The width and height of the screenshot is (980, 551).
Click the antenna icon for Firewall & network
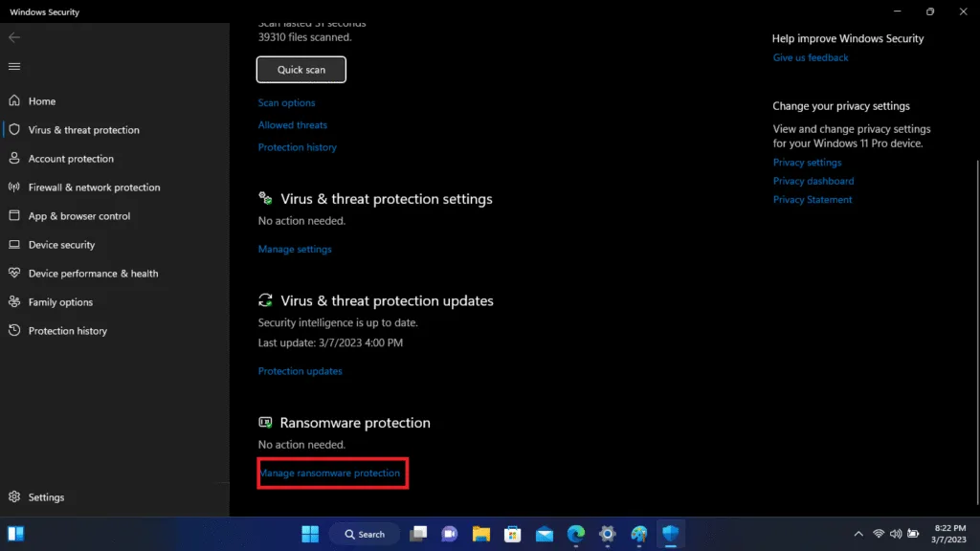pyautogui.click(x=14, y=187)
